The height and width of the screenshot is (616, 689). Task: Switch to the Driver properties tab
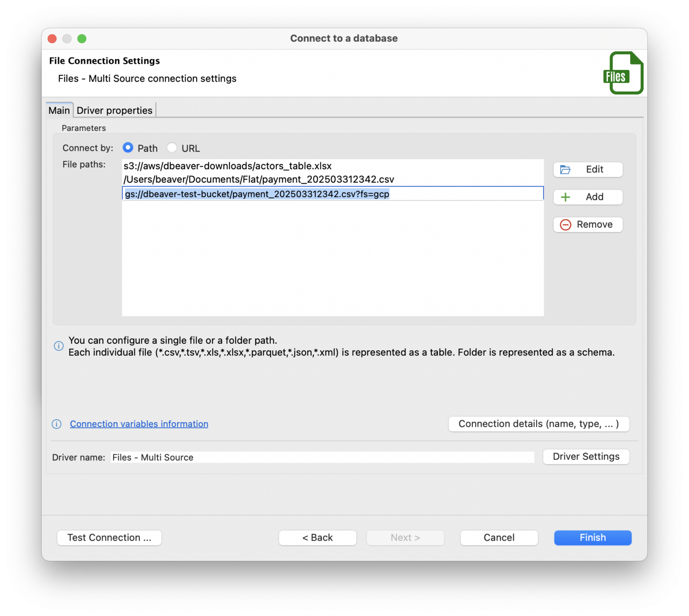[x=114, y=110]
